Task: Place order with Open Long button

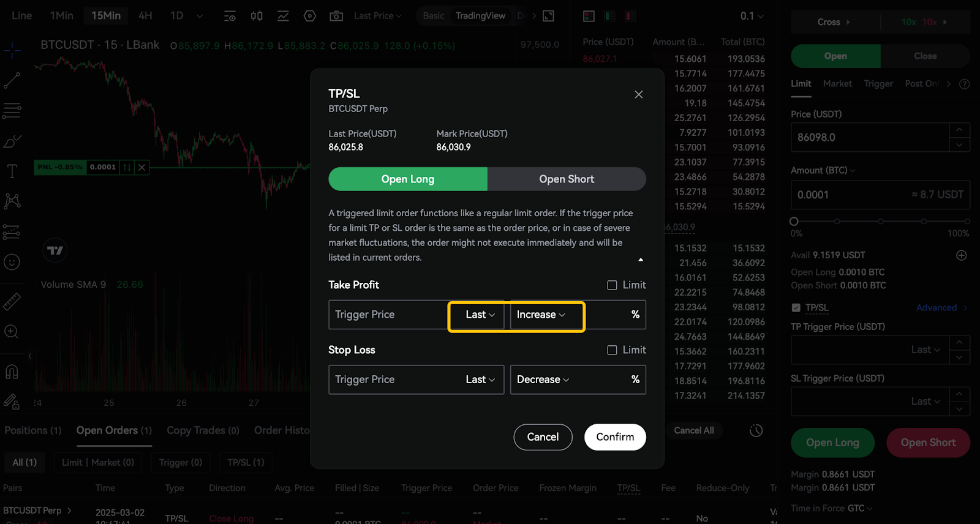Action: pyautogui.click(x=832, y=443)
